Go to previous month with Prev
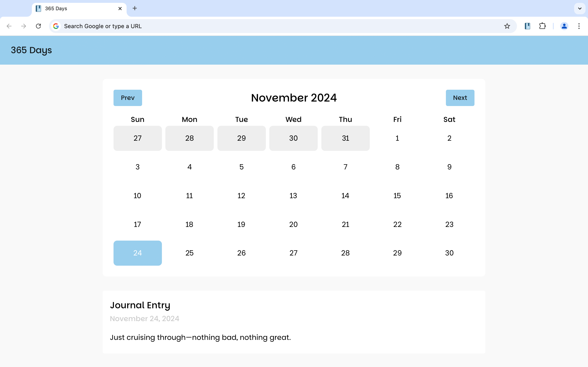The height and width of the screenshot is (367, 588). (128, 98)
